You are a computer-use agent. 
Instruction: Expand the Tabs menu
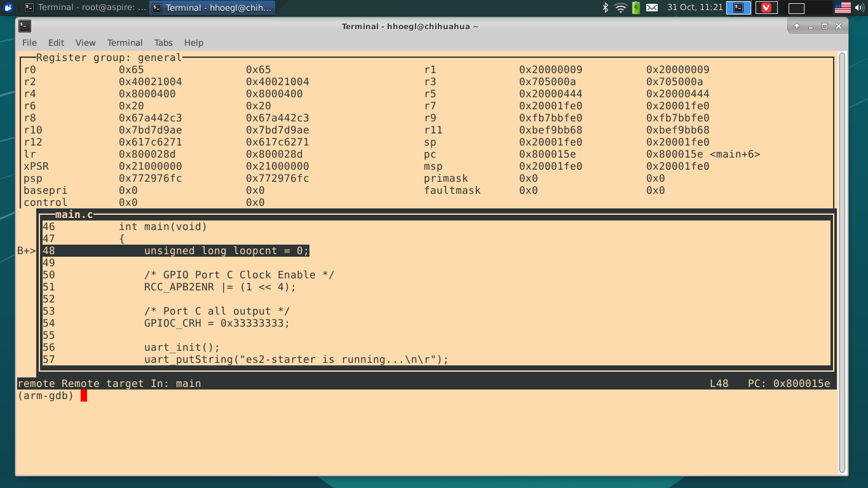[x=163, y=43]
